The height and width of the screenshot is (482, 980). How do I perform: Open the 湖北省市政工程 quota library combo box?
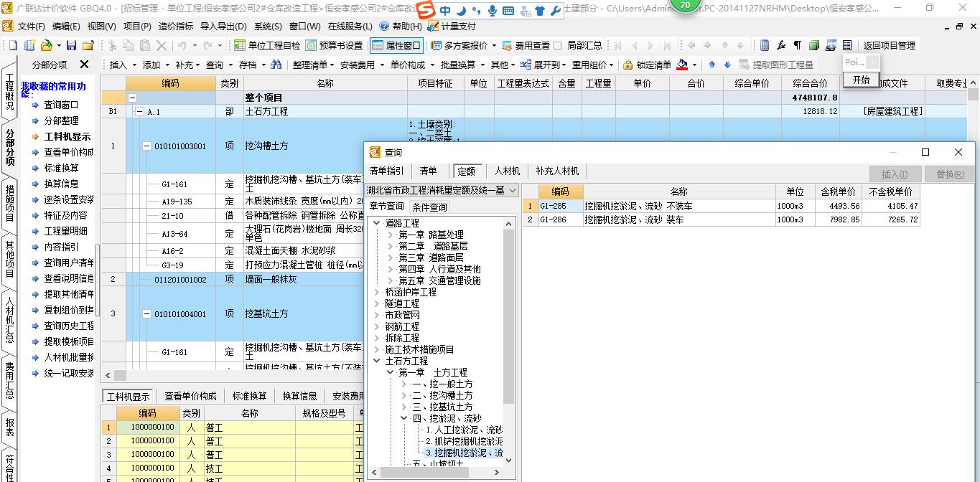(x=442, y=190)
